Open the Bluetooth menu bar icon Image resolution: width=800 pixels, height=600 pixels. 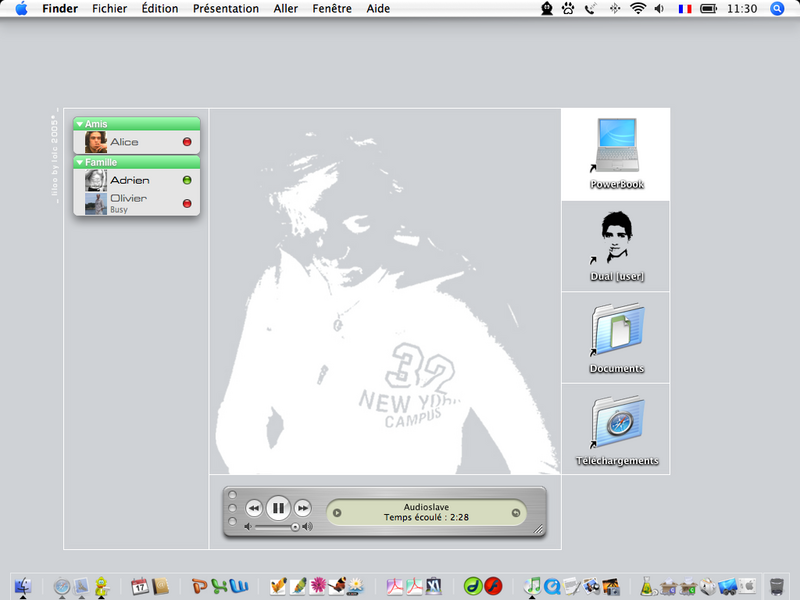pos(615,8)
